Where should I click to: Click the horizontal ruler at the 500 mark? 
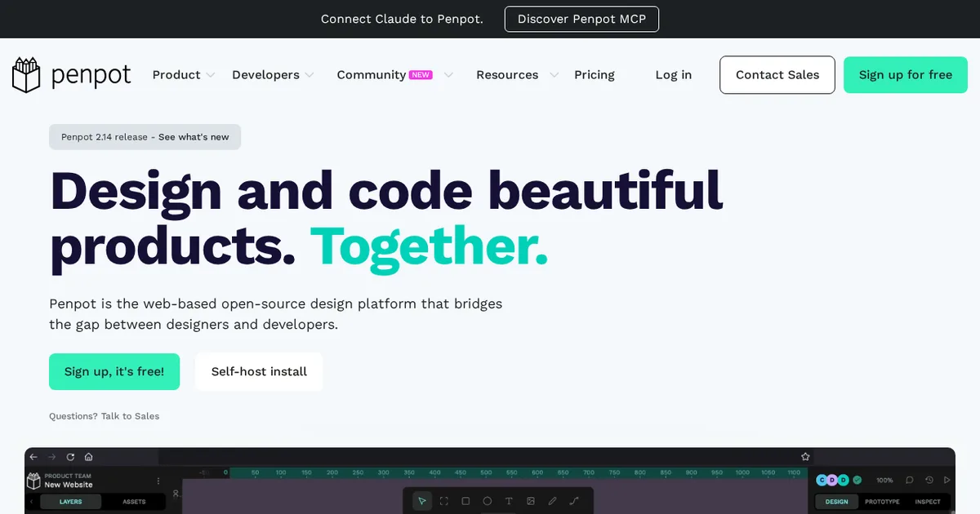point(487,472)
